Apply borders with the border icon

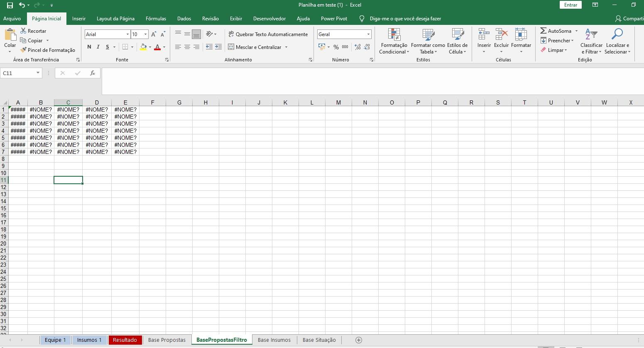[125, 47]
